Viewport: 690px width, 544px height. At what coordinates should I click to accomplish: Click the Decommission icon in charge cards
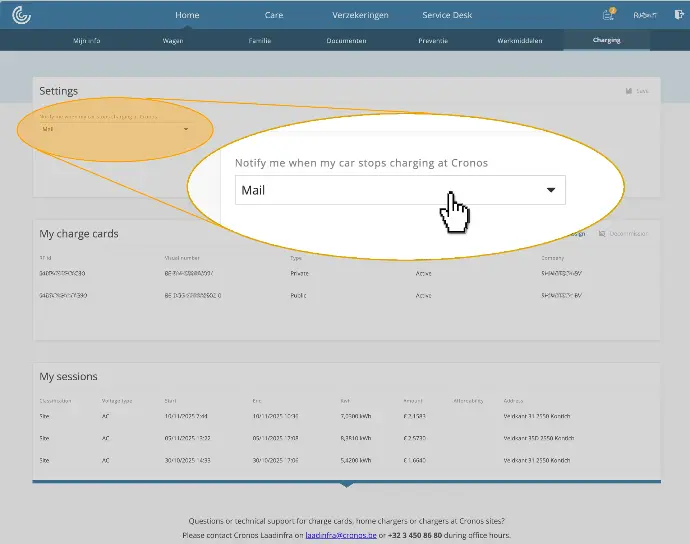pyautogui.click(x=602, y=234)
